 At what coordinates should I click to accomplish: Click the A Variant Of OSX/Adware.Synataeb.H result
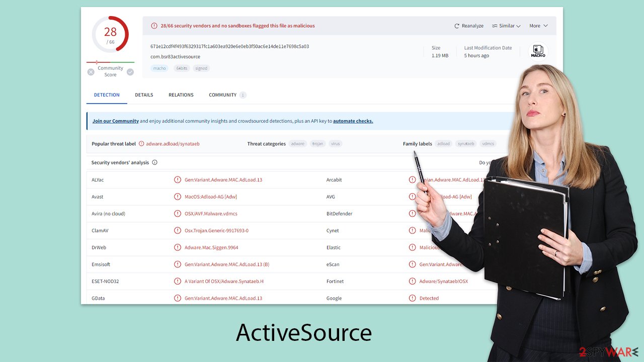point(224,282)
